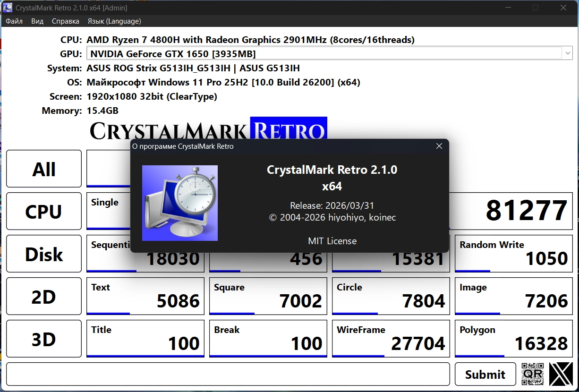Open the Файл menu
Viewport: 579px width, 392px height.
pos(14,21)
